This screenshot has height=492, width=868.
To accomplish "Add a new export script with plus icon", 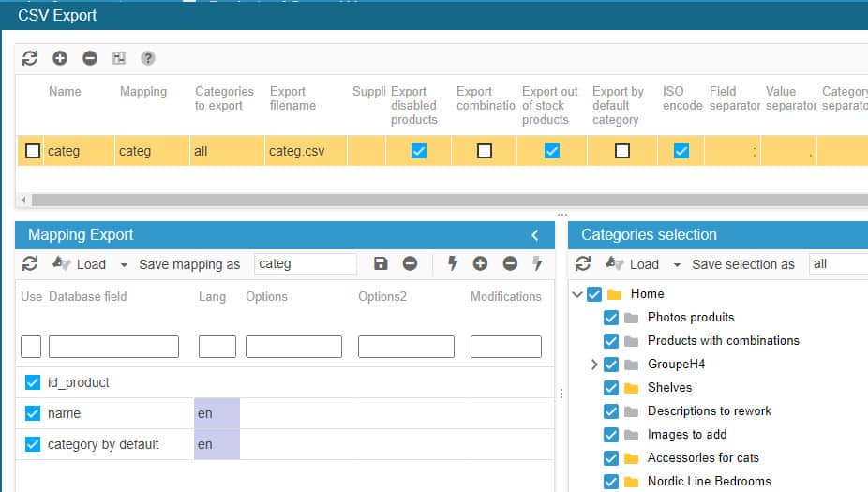I will pos(60,58).
